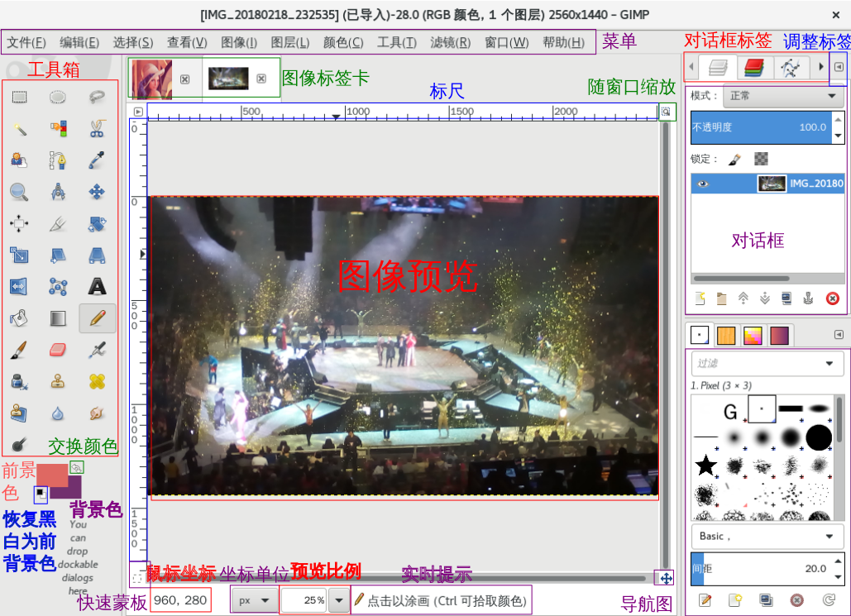Activate the Bucket Fill tool

pyautogui.click(x=19, y=318)
